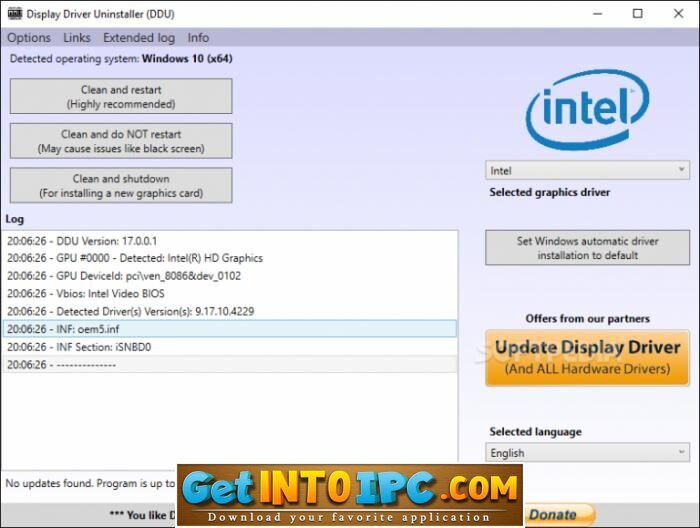The image size is (700, 528).
Task: Select the INF Section: iSNBD0 log line
Action: (229, 347)
